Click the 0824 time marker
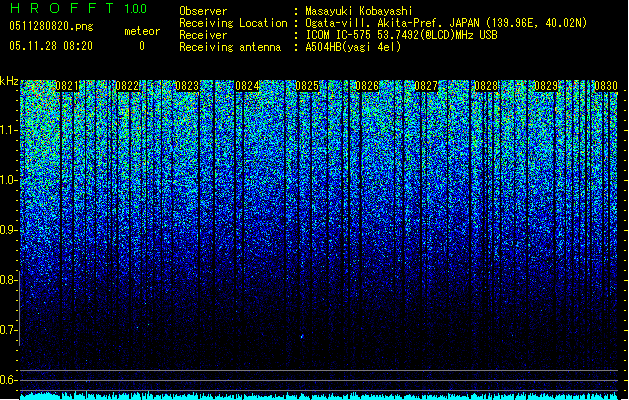Screen dimensions: 629x400 coord(247,86)
